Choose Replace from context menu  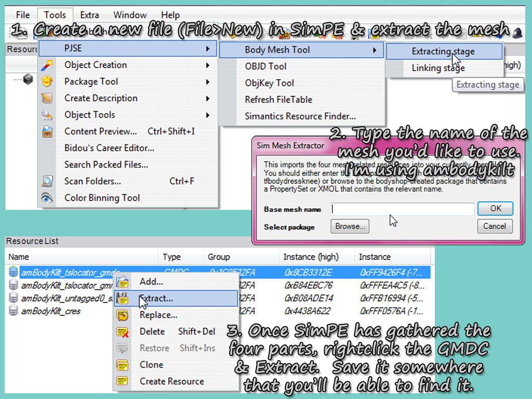[x=176, y=315]
